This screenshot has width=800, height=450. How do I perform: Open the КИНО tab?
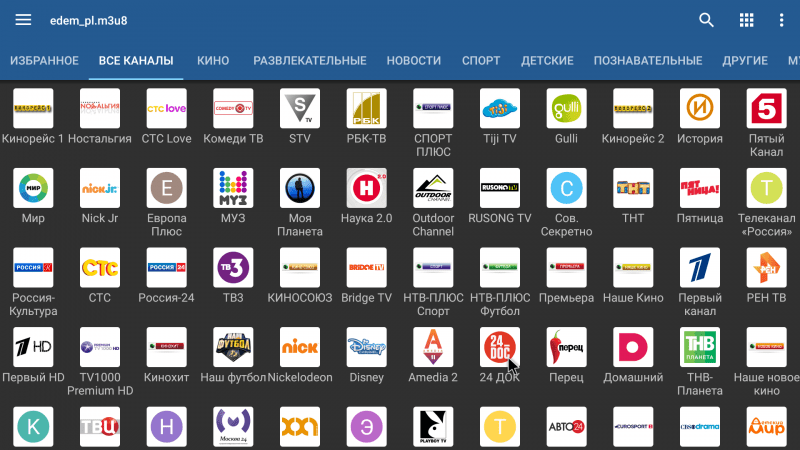coord(213,61)
